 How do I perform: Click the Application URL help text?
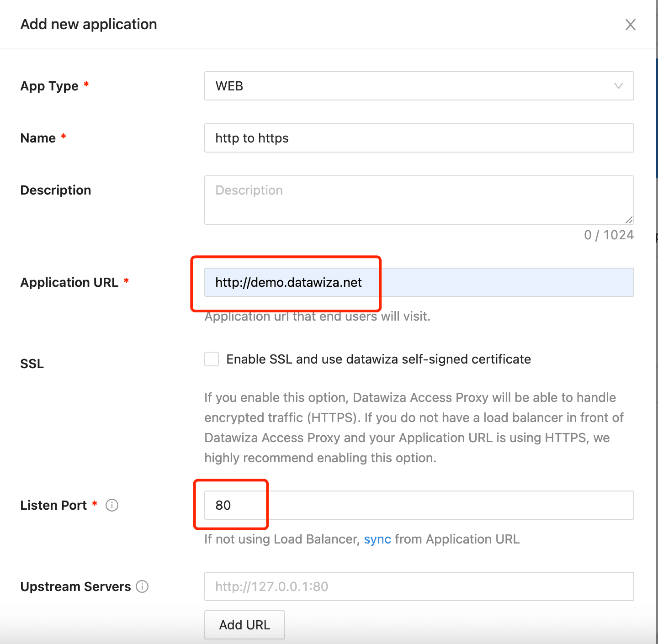(x=318, y=317)
